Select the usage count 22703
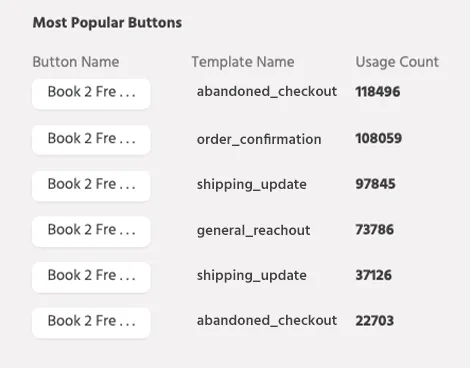470x368 pixels. coord(375,321)
